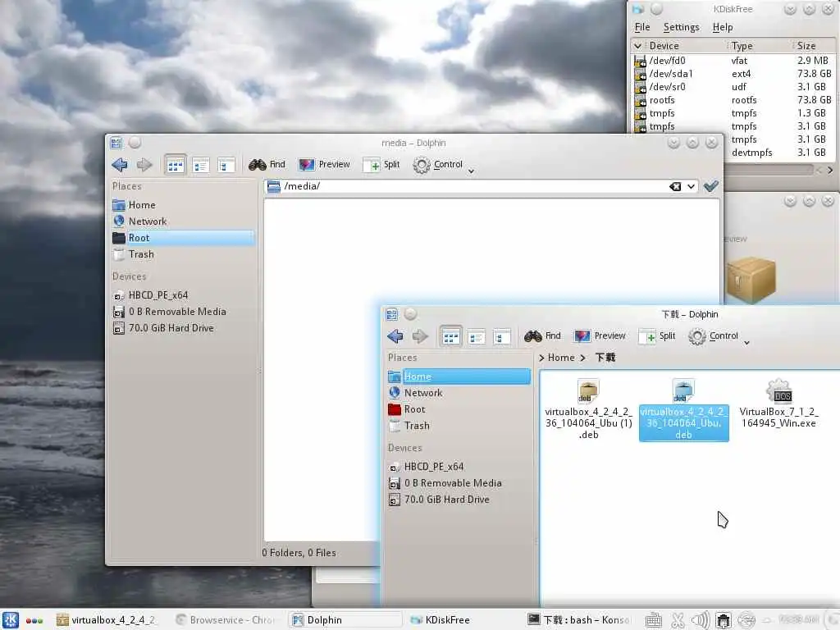Image resolution: width=840 pixels, height=630 pixels.
Task: Switch 下載 Dolphin window to icons view
Action: [450, 337]
